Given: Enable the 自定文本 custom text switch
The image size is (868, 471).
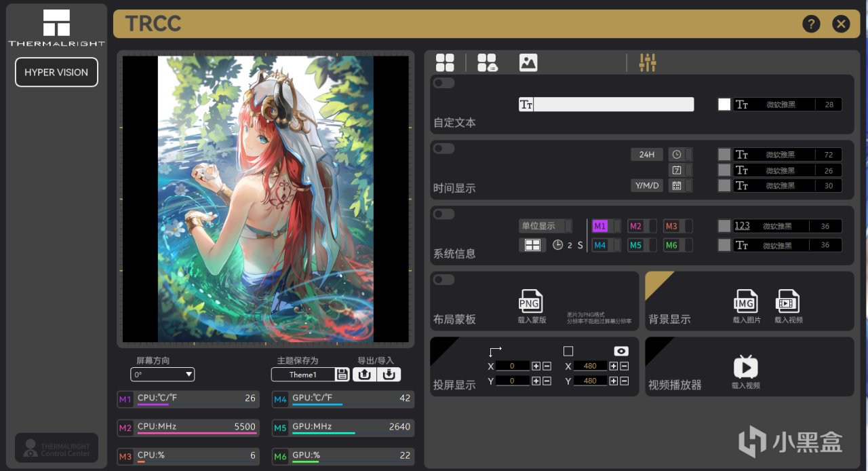Looking at the screenshot, I should click(x=444, y=83).
